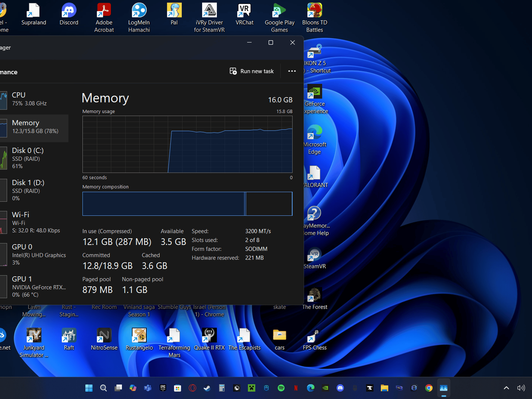
Task: Open Discord desktop shortcut
Action: 69,15
